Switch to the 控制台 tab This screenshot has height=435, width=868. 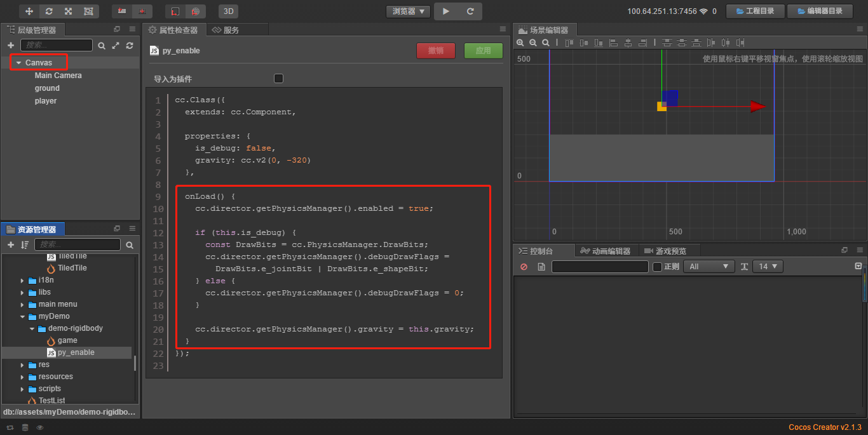pos(543,251)
